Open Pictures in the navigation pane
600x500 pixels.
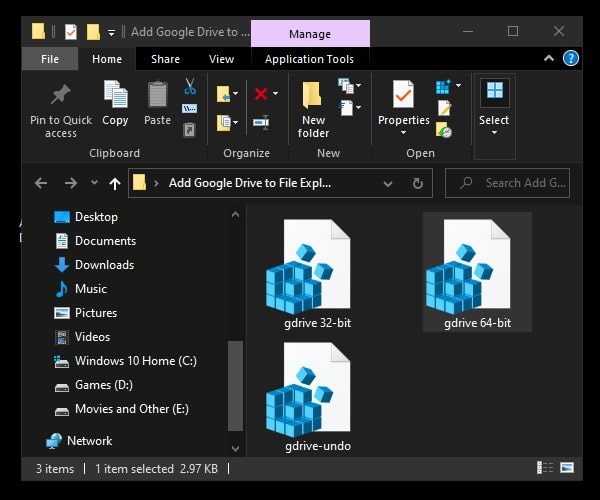click(x=85, y=313)
